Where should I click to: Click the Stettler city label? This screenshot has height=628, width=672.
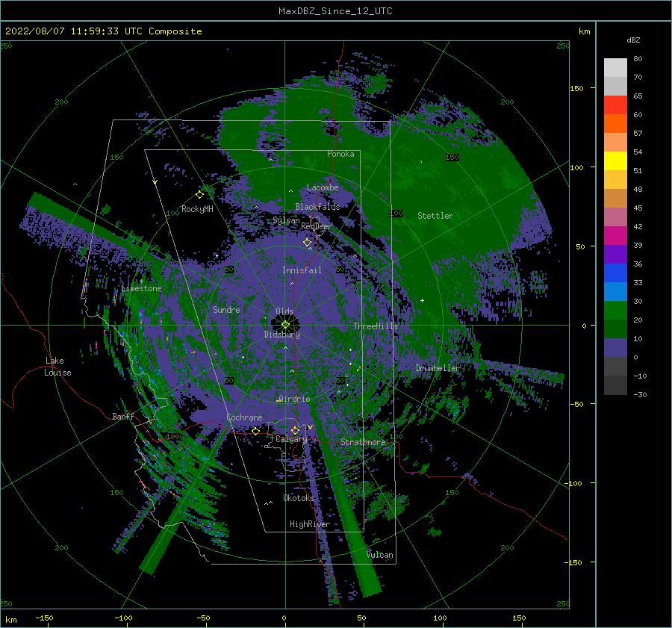(435, 216)
